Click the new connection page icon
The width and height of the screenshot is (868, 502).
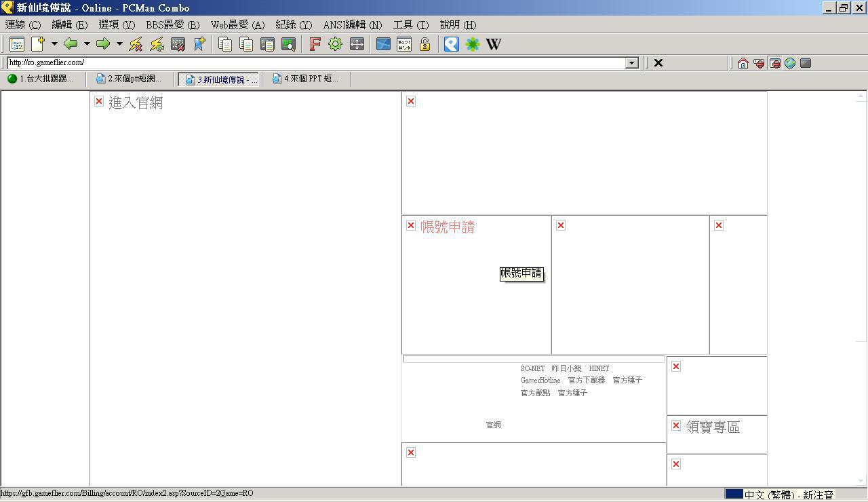[x=38, y=44]
